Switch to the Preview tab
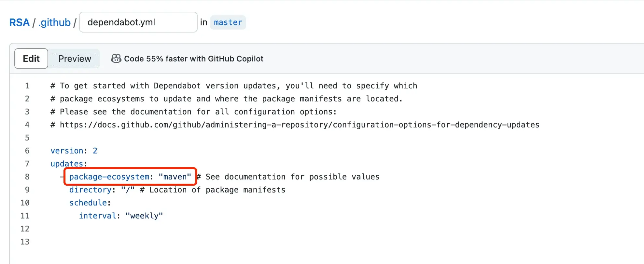The height and width of the screenshot is (264, 644). click(x=75, y=59)
